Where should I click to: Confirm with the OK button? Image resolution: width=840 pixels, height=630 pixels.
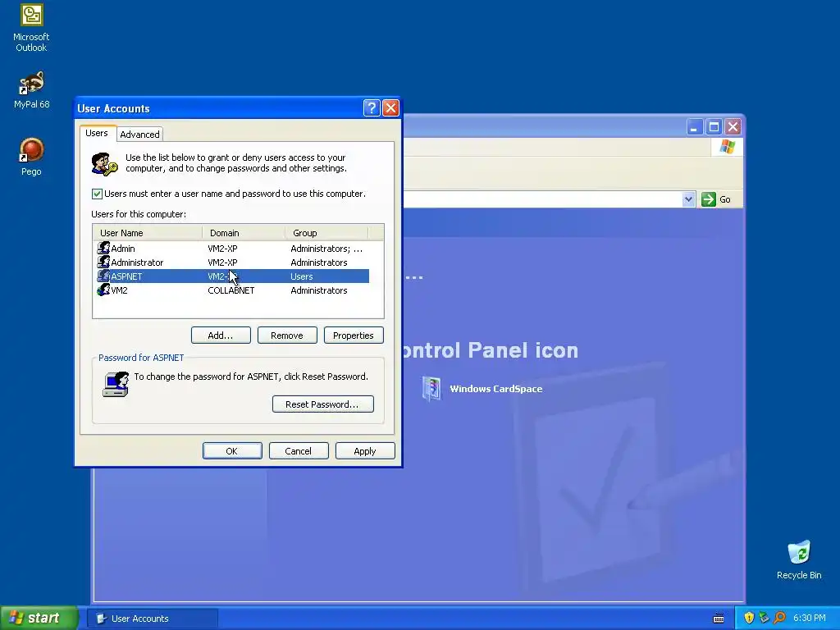(232, 451)
